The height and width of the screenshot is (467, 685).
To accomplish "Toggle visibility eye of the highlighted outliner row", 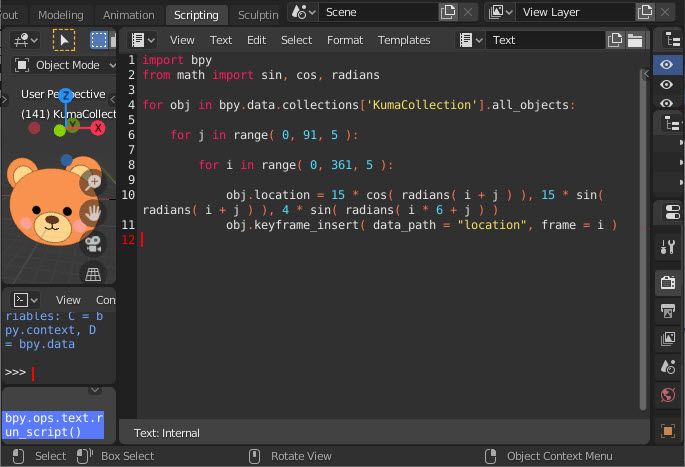I will click(x=667, y=64).
